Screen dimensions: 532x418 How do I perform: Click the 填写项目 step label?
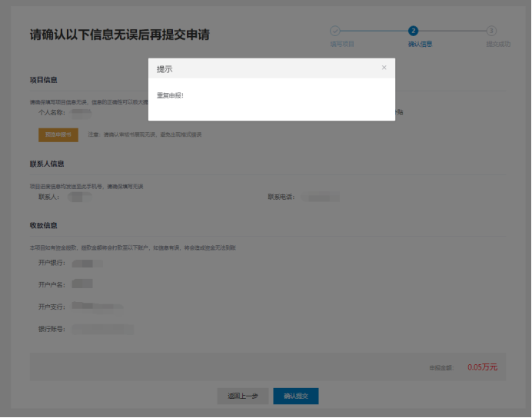click(342, 44)
